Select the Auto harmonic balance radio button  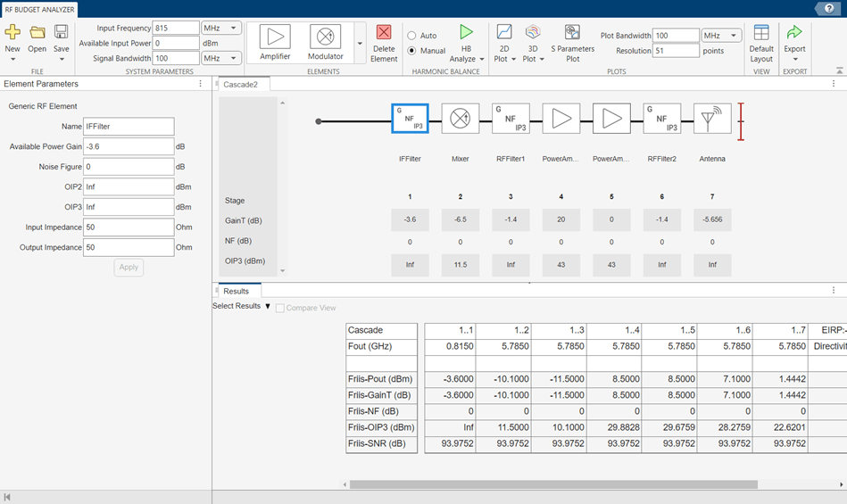point(411,36)
